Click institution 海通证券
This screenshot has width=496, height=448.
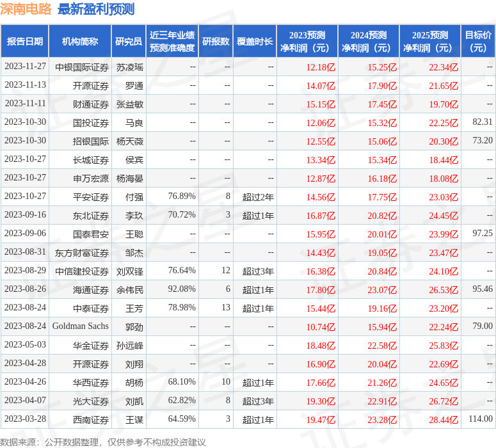point(91,290)
